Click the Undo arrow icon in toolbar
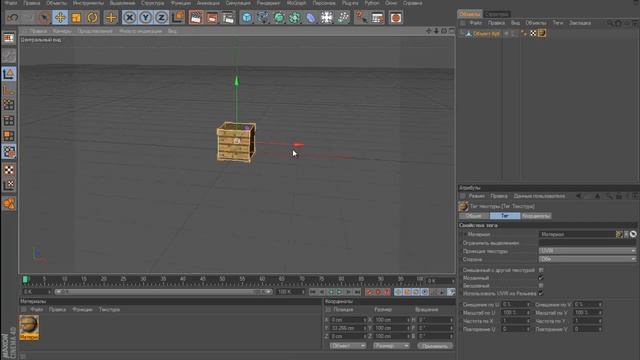Image resolution: width=640 pixels, height=360 pixels. click(13, 18)
